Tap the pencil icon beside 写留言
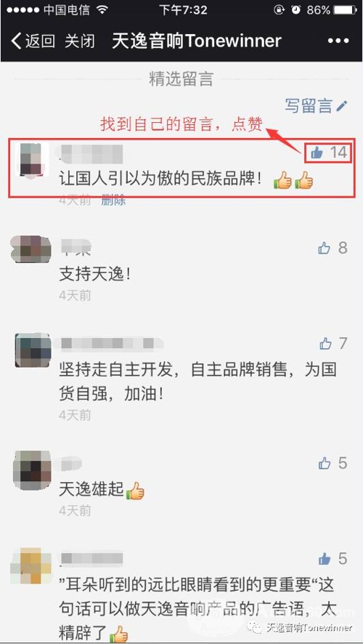 pyautogui.click(x=341, y=106)
